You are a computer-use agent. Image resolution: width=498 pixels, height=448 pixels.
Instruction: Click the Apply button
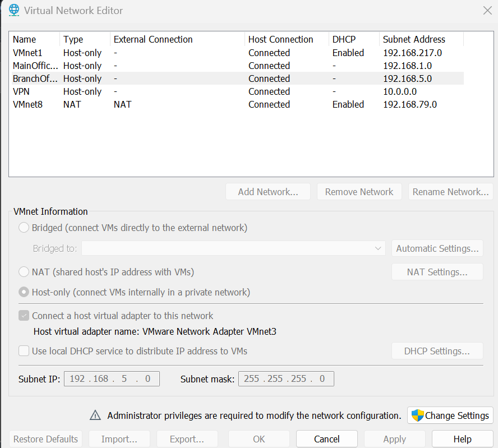tap(395, 439)
